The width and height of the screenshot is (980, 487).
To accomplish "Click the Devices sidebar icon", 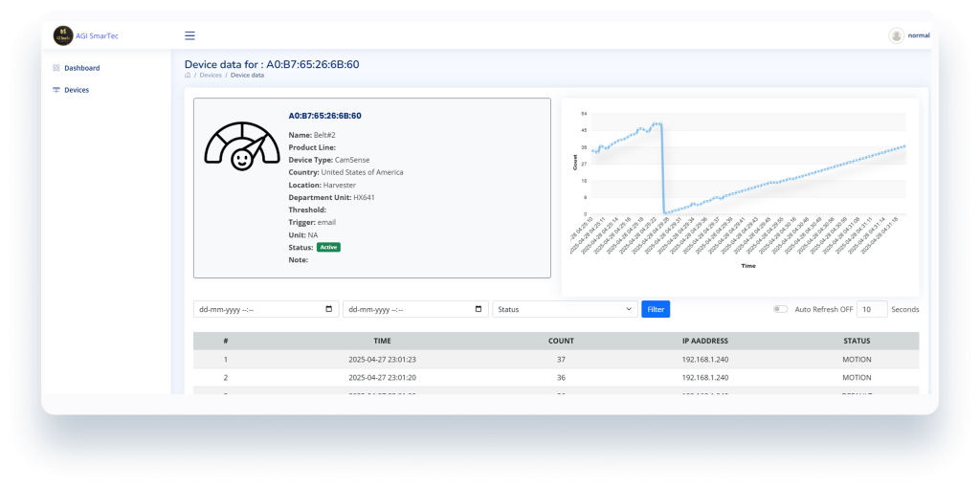I will pos(56,90).
